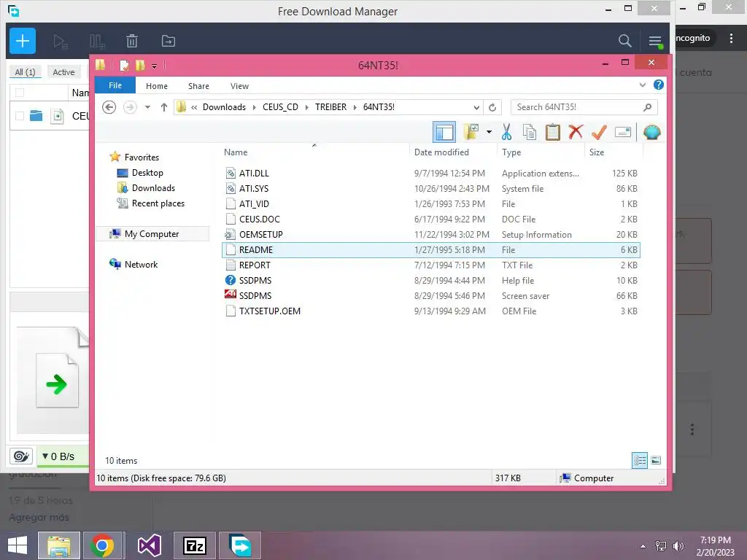Click the Windows Start button

click(x=18, y=545)
